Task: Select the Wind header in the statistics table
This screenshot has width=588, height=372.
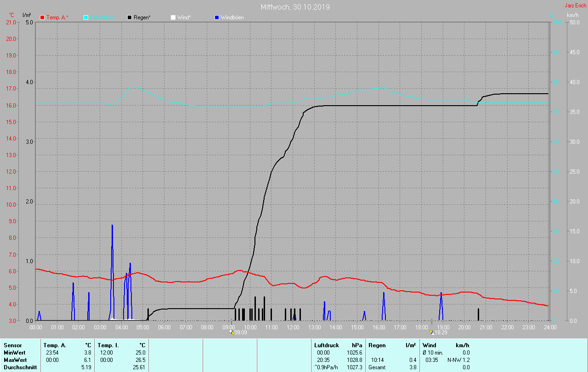Action: [429, 345]
